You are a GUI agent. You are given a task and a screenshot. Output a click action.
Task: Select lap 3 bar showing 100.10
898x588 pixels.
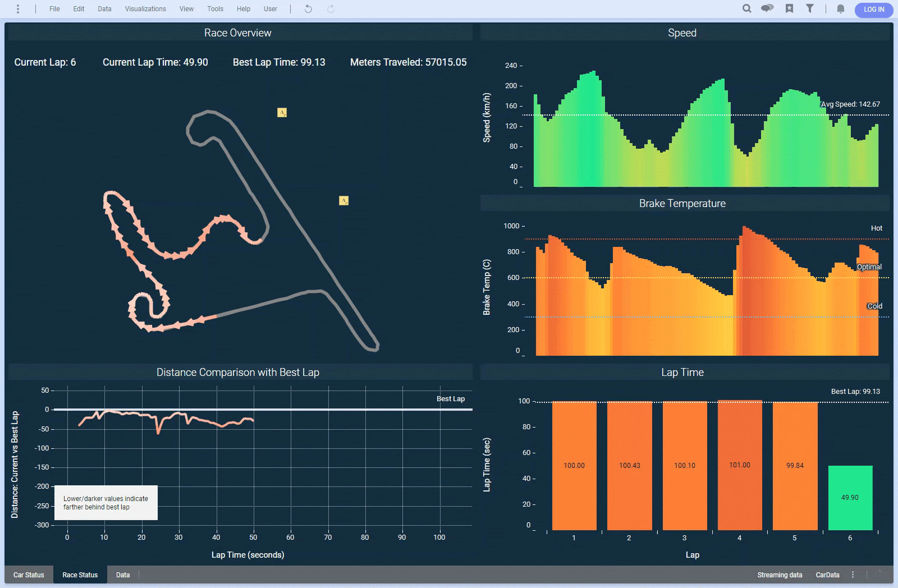pos(685,466)
